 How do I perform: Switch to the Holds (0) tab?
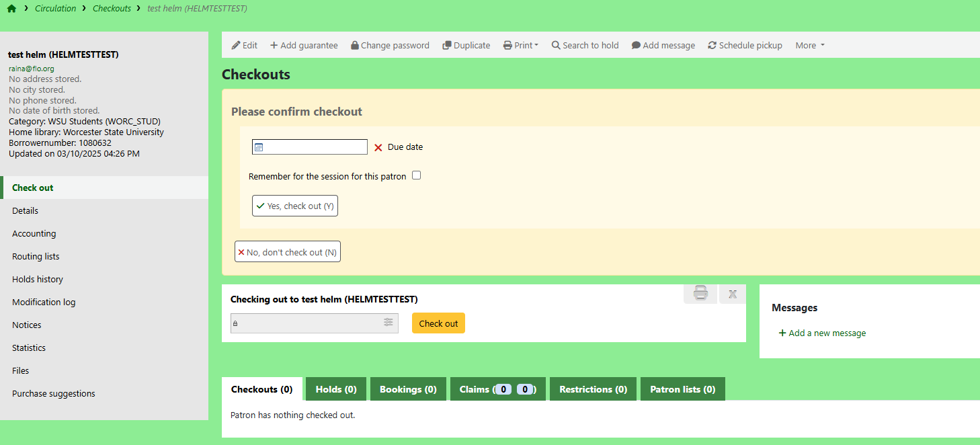click(336, 389)
